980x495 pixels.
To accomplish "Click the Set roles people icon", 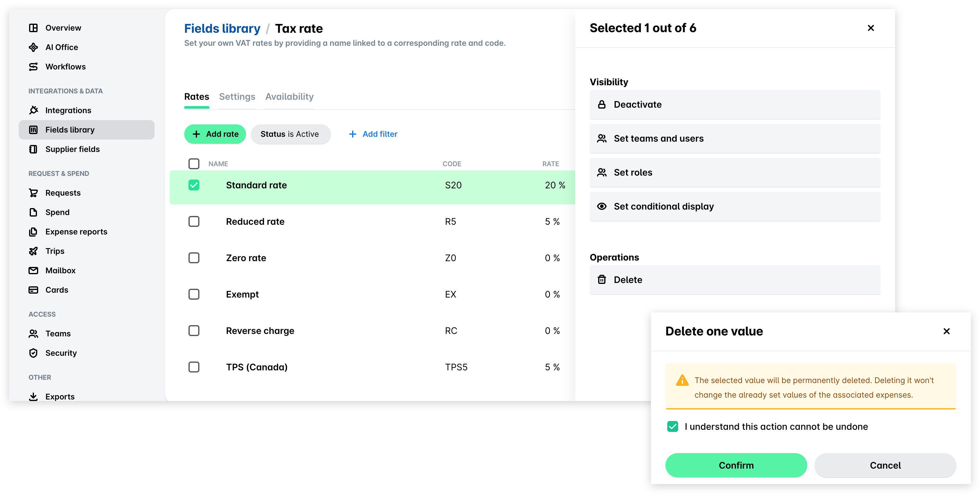I will 602,172.
